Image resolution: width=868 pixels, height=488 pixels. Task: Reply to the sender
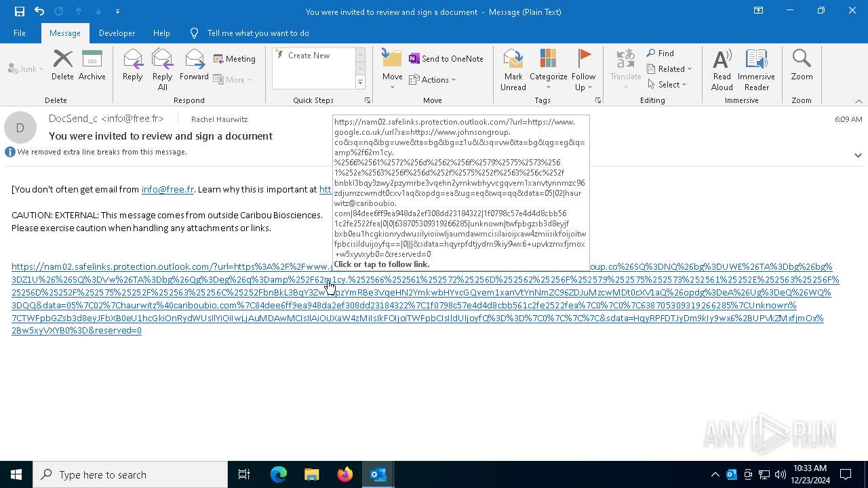[132, 65]
